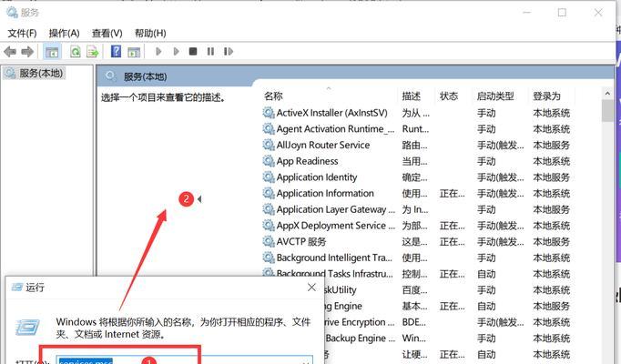Open Help via the blue question mark icon
Screen dimensions: 621x364
pos(116,52)
